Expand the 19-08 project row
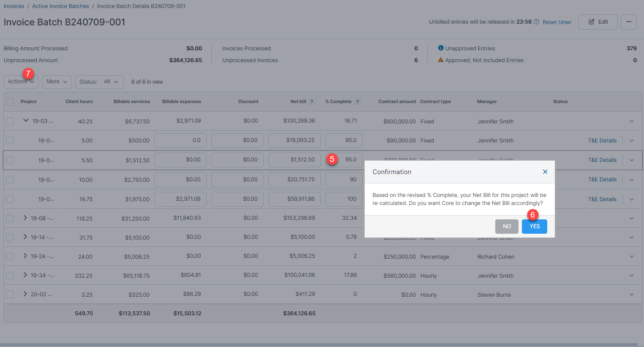The width and height of the screenshot is (644, 347). tap(25, 218)
